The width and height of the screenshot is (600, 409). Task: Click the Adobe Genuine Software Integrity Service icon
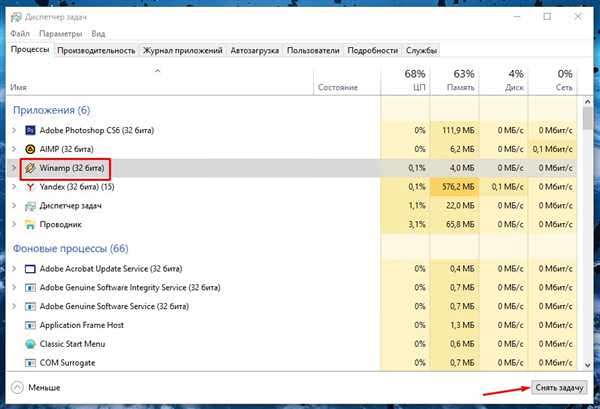30,288
